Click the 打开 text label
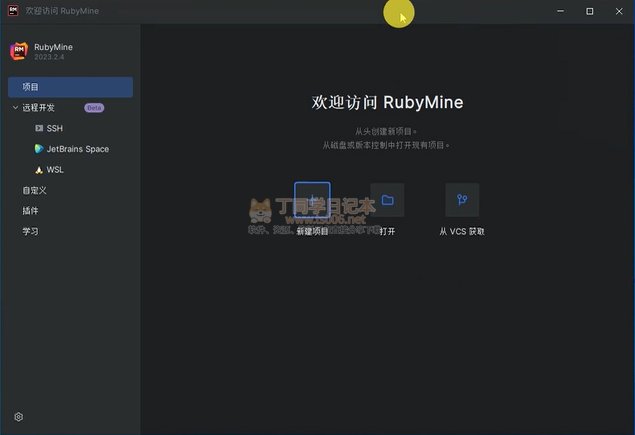Screen dimensions: 635x435 coord(387,231)
